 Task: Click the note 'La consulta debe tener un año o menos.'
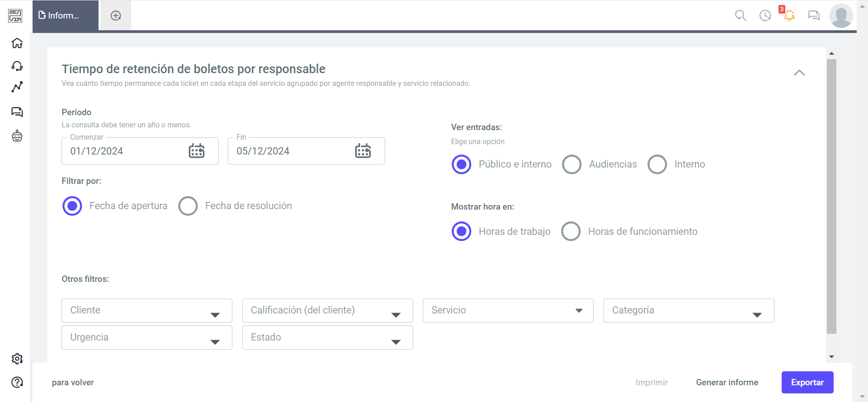127,125
